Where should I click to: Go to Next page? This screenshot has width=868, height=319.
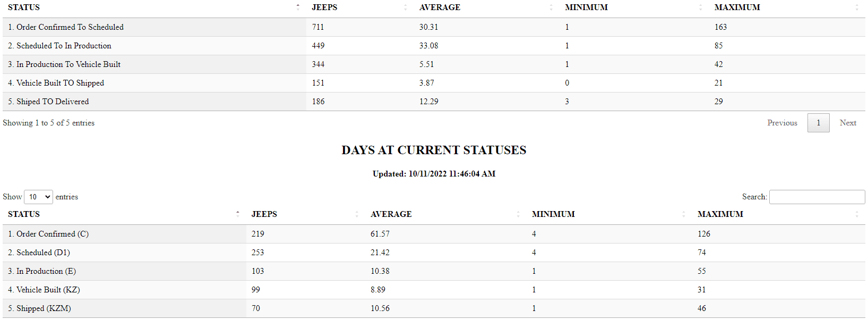click(x=848, y=123)
